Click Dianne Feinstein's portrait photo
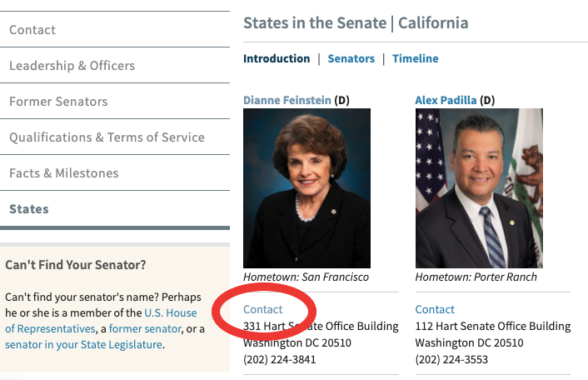 click(x=306, y=188)
